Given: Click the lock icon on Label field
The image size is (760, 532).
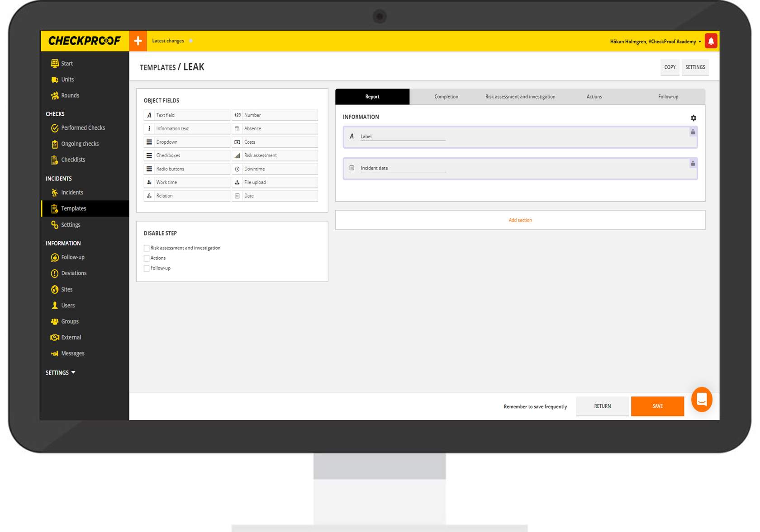Looking at the screenshot, I should pyautogui.click(x=693, y=132).
